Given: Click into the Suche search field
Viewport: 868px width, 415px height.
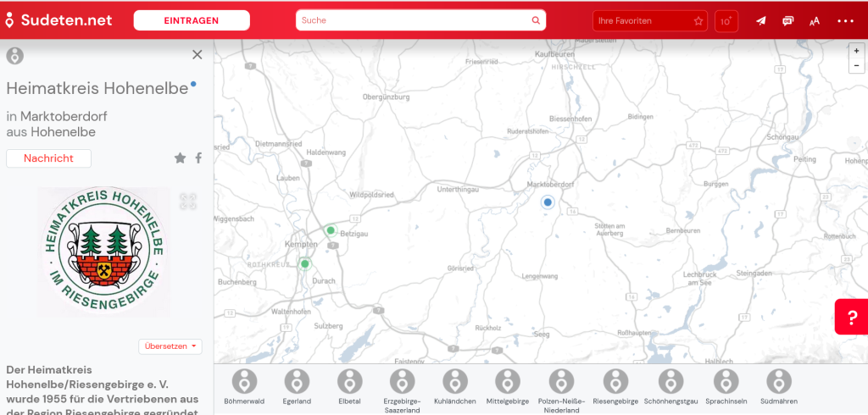Looking at the screenshot, I should (x=414, y=20).
